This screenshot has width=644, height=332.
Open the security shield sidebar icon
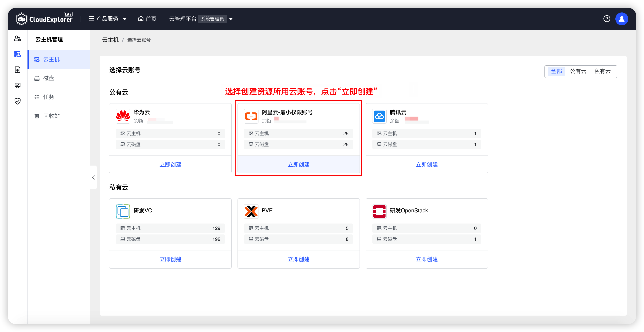(x=17, y=101)
